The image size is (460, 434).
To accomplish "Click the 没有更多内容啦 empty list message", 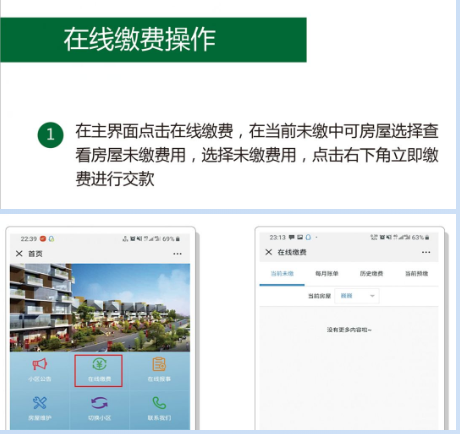I will [x=349, y=330].
